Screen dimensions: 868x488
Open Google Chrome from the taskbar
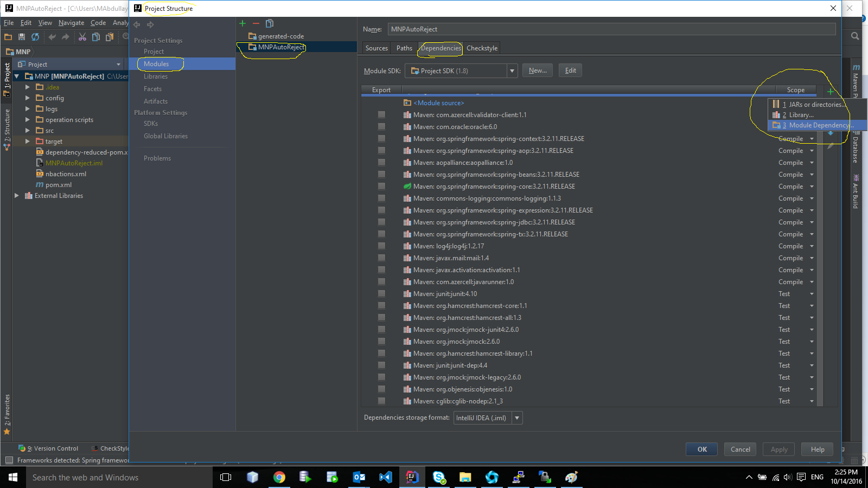[x=279, y=477]
